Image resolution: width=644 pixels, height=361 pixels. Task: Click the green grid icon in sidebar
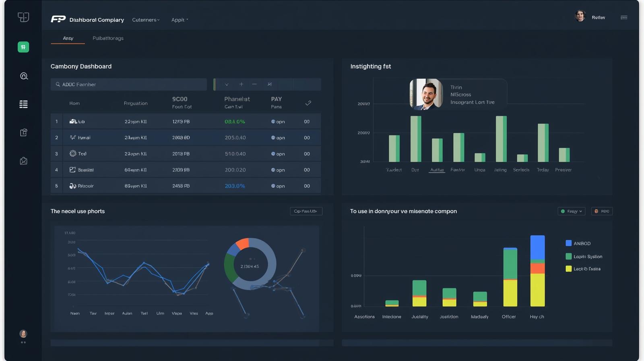pyautogui.click(x=23, y=47)
